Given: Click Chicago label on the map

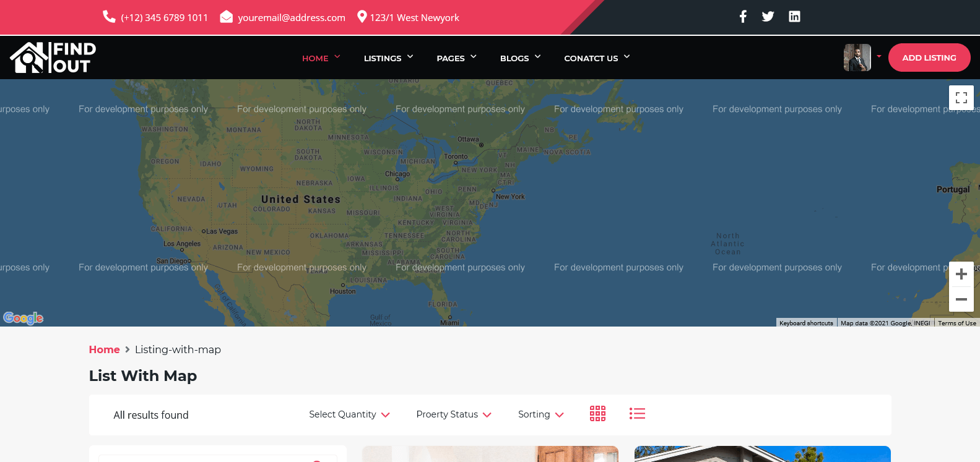Looking at the screenshot, I should tap(397, 174).
